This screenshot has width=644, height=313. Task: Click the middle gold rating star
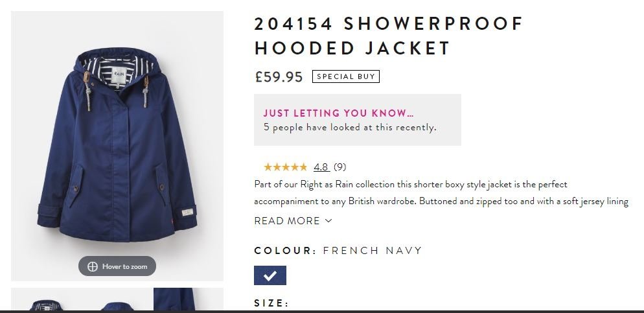tap(286, 167)
